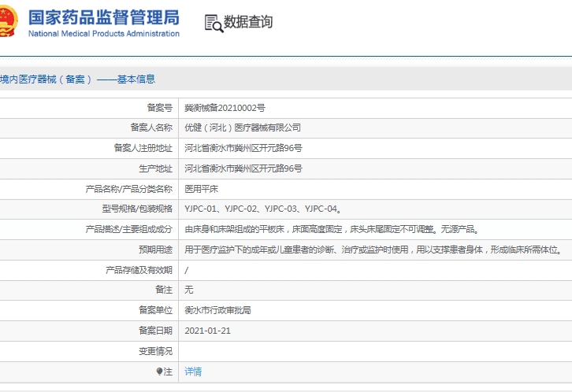This screenshot has width=572, height=392.
Task: Click the 数据查询 heading text
Action: [248, 22]
